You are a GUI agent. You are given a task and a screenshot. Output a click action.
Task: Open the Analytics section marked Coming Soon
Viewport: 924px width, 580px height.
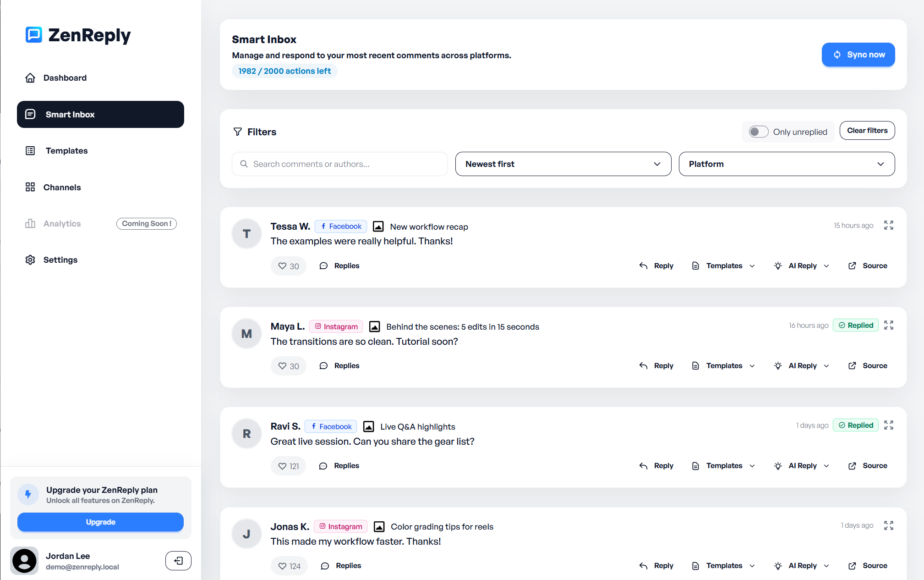point(62,223)
